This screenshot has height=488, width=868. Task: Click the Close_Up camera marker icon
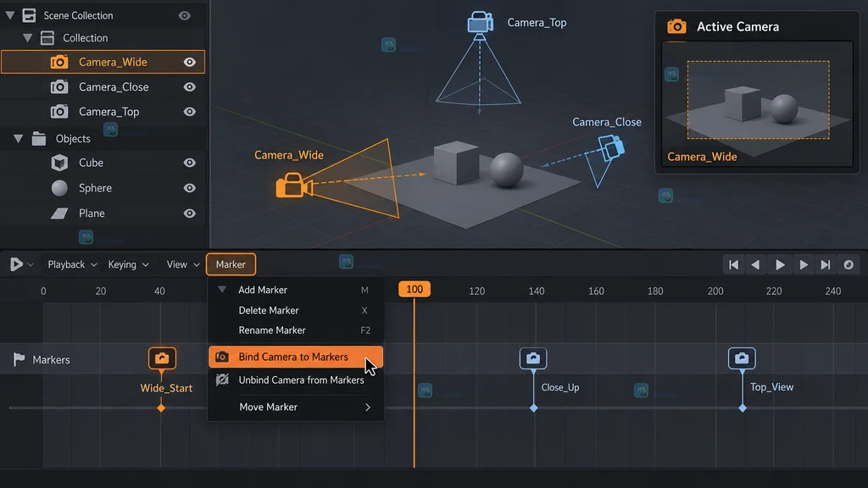click(533, 358)
